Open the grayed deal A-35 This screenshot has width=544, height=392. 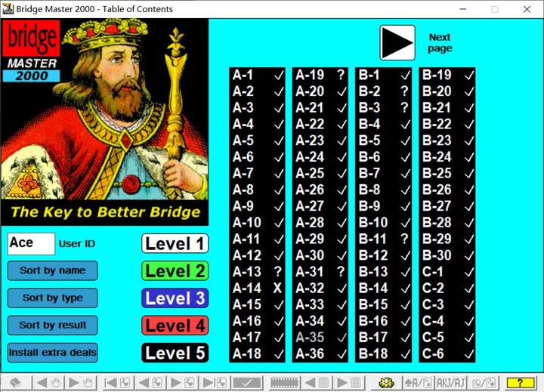pos(320,337)
